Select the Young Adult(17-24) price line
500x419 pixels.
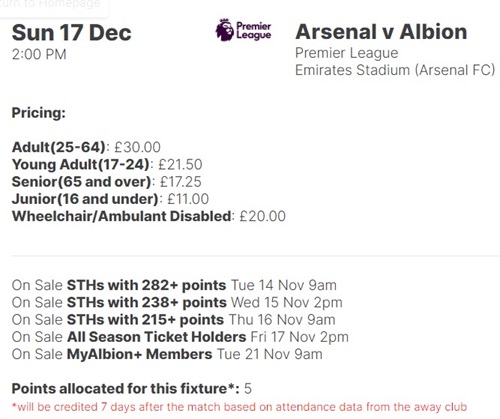tap(107, 164)
